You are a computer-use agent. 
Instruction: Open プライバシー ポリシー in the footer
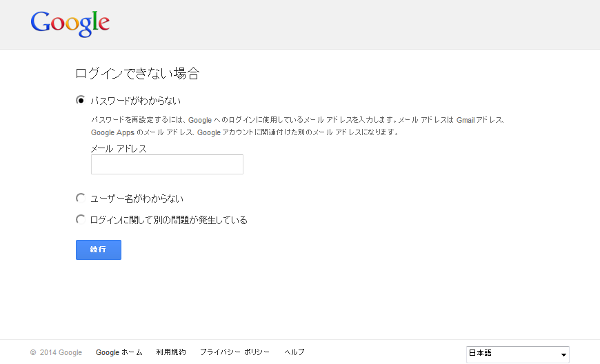point(234,352)
